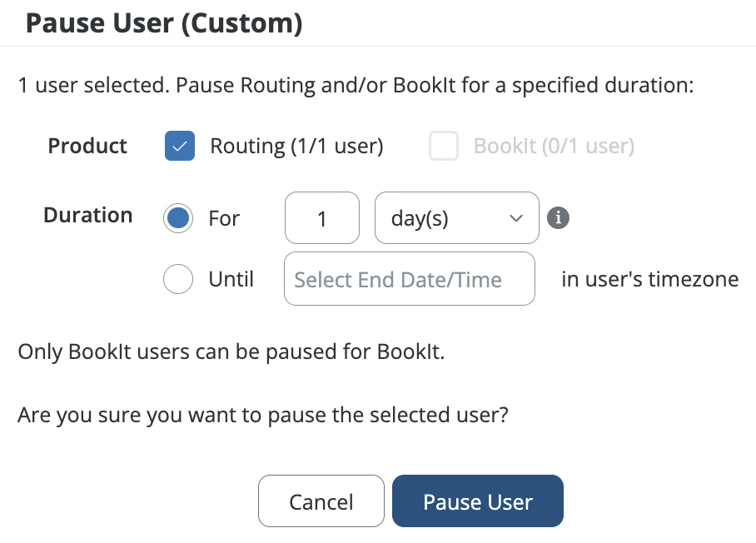Click the Select End Date/Time field
This screenshot has height=543, width=756.
(x=409, y=279)
